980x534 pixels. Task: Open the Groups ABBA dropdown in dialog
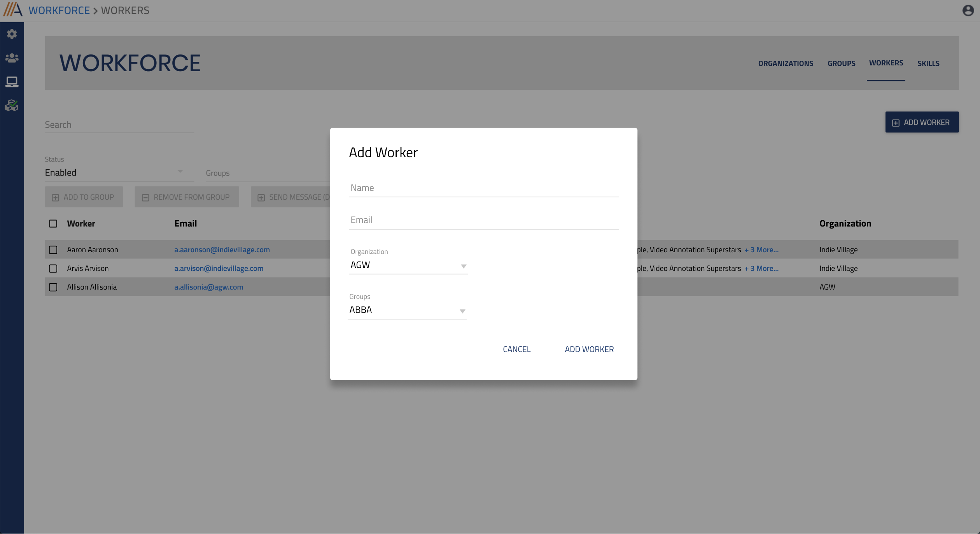click(x=407, y=310)
